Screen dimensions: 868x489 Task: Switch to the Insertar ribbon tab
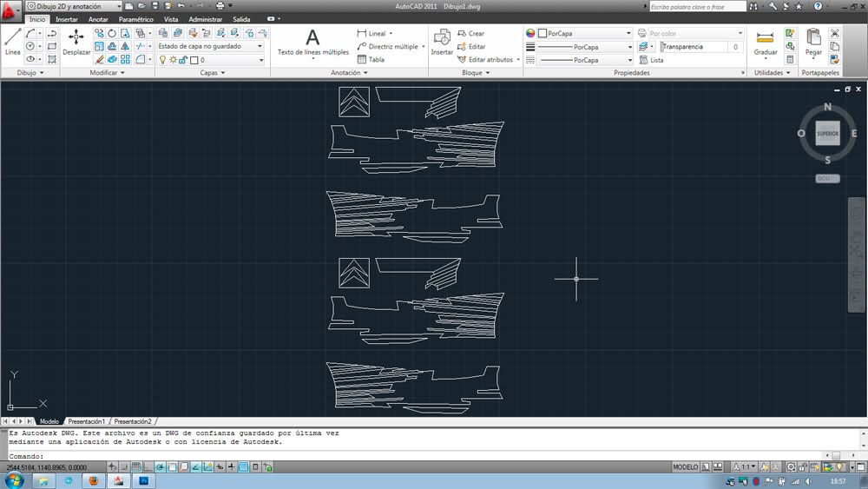click(x=67, y=19)
